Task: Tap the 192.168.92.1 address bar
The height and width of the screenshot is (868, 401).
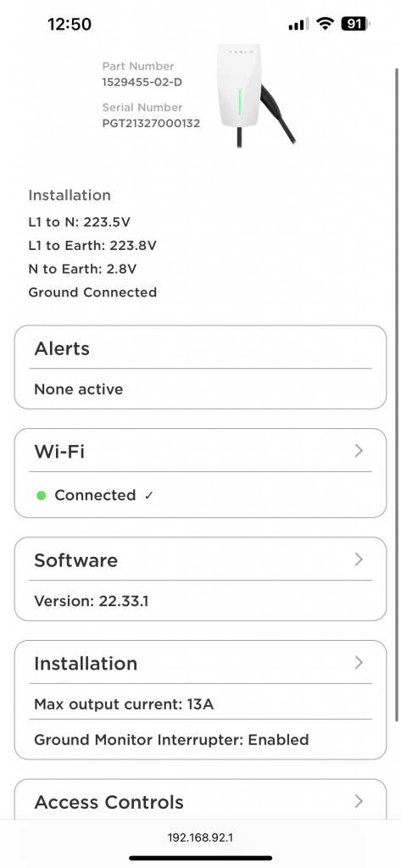Action: click(x=200, y=838)
